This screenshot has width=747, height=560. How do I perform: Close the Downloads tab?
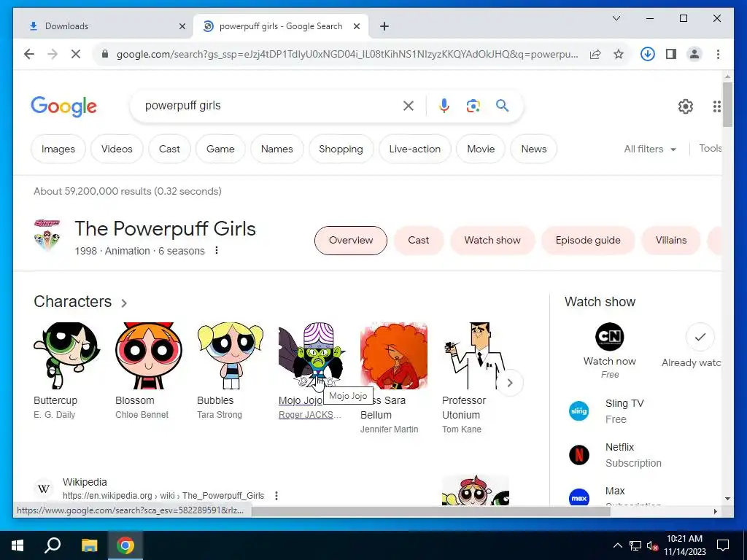[182, 26]
